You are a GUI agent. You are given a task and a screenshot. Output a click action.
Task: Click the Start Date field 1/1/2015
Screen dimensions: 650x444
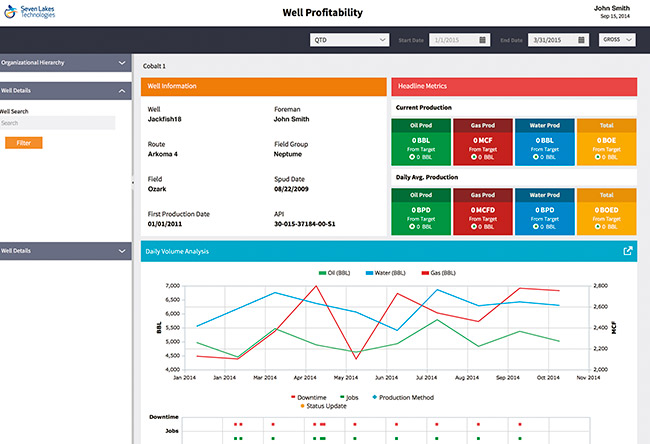click(x=459, y=40)
